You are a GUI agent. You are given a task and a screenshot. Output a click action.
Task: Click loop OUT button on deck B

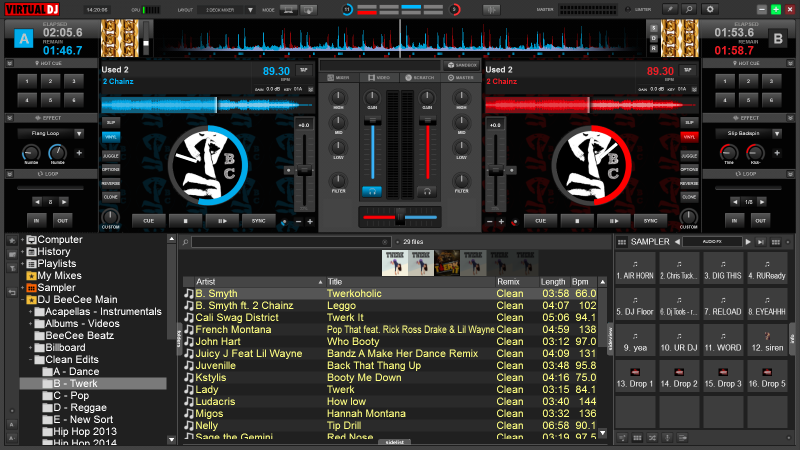point(760,221)
